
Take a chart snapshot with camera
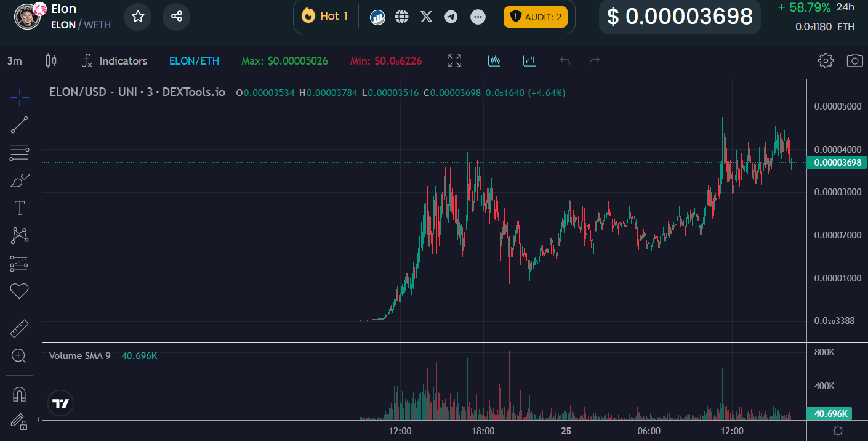coord(854,60)
